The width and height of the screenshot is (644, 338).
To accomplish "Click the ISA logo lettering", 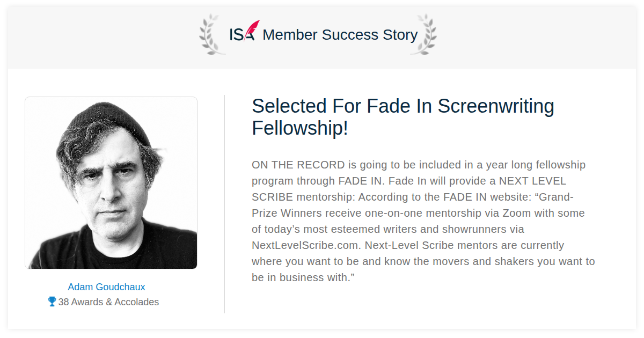I will pyautogui.click(x=242, y=34).
